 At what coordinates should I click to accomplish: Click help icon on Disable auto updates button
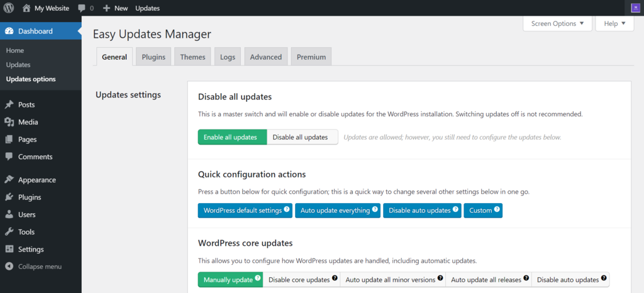pos(455,209)
